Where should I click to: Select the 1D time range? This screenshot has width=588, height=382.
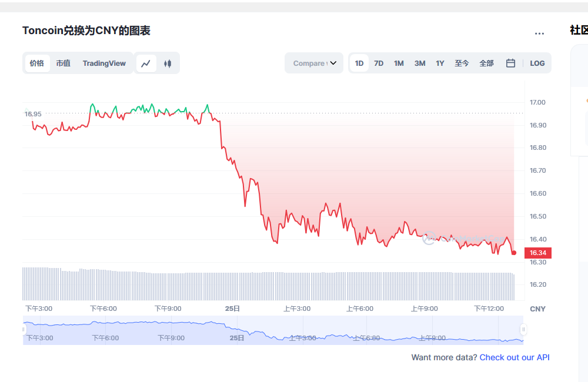(359, 63)
